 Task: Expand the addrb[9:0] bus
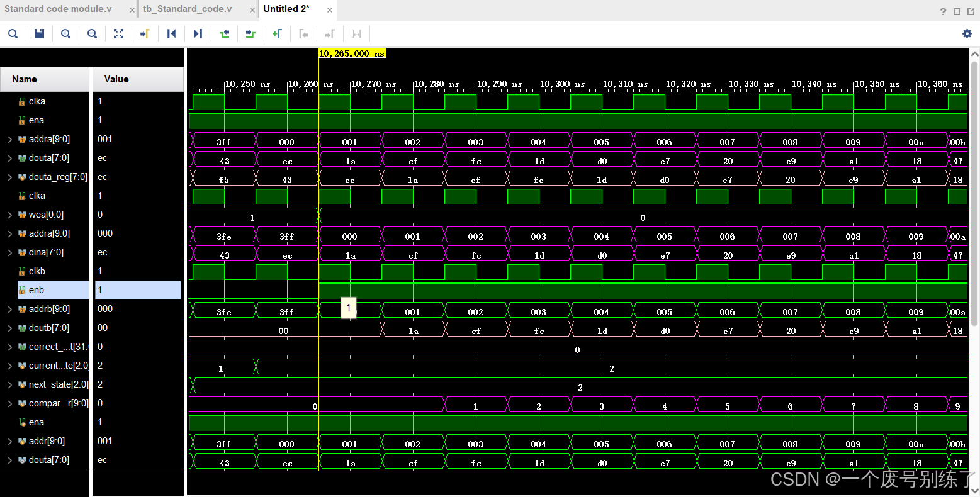coord(9,309)
